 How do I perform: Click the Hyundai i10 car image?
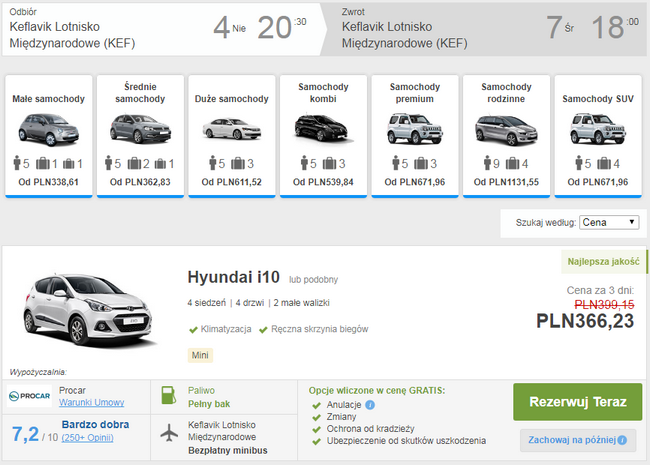pyautogui.click(x=88, y=310)
